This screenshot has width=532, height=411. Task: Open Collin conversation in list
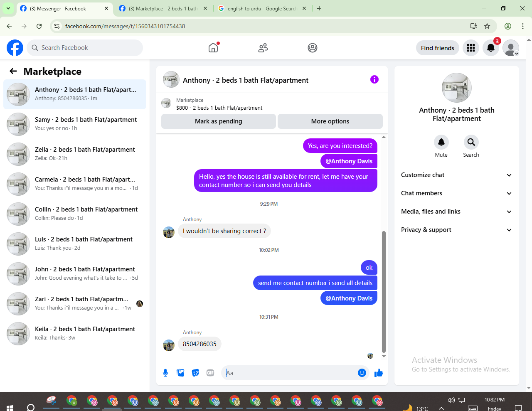75,214
